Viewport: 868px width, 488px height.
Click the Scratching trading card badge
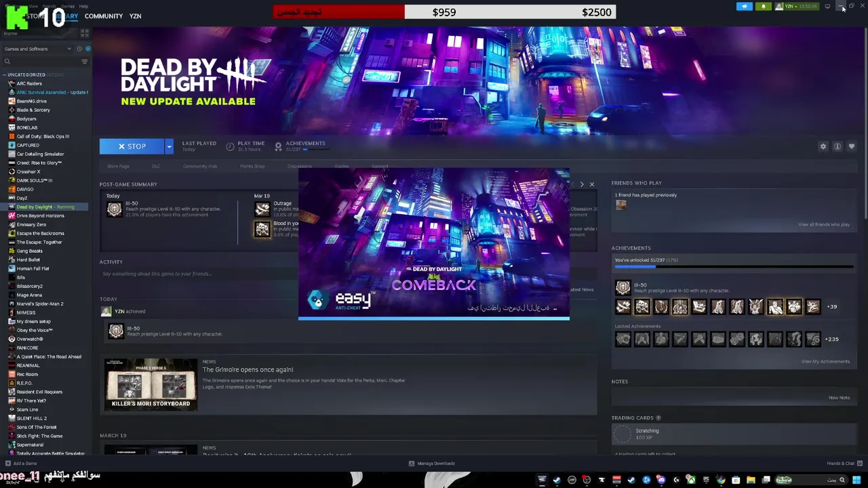click(x=621, y=434)
